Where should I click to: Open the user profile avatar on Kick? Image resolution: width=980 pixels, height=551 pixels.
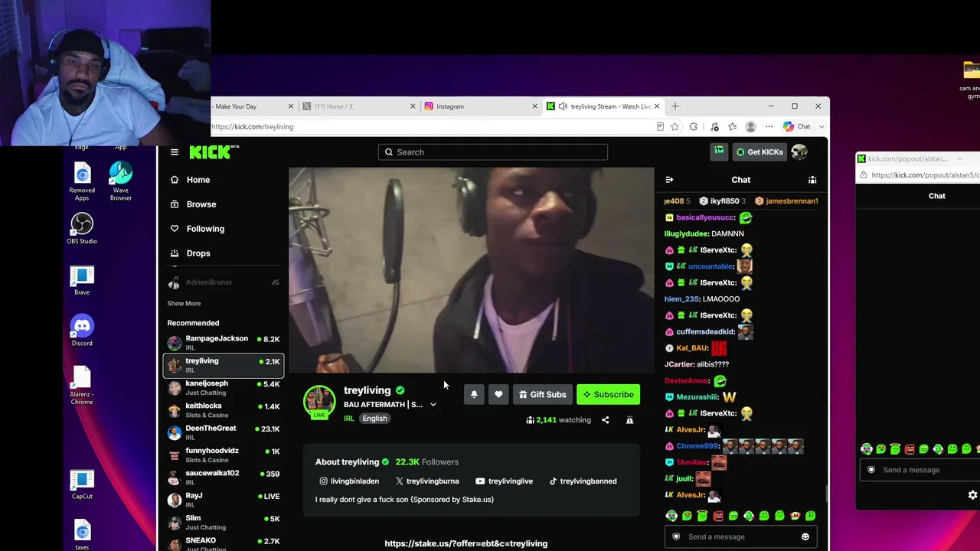799,152
